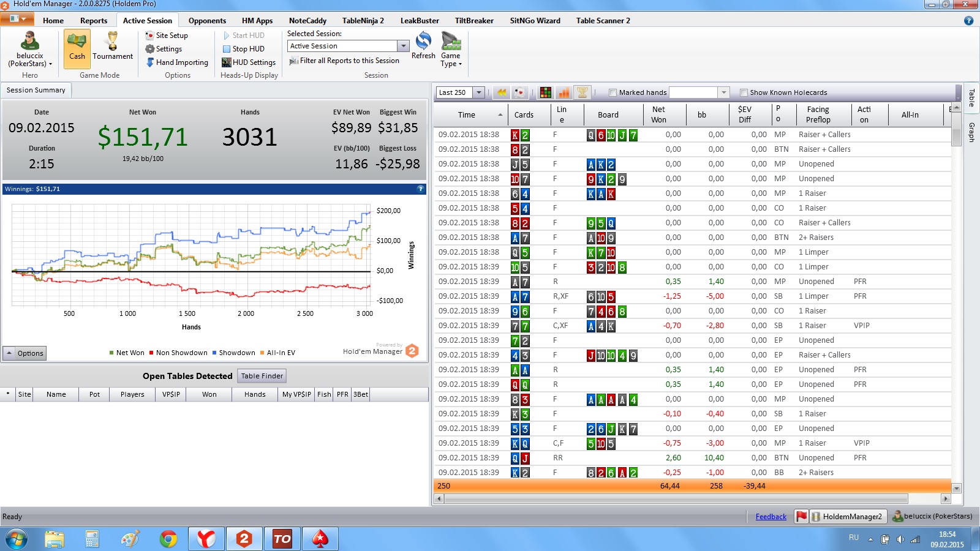Click the replay hands rewind icon
Viewport: 980px width, 551px height.
pyautogui.click(x=502, y=92)
